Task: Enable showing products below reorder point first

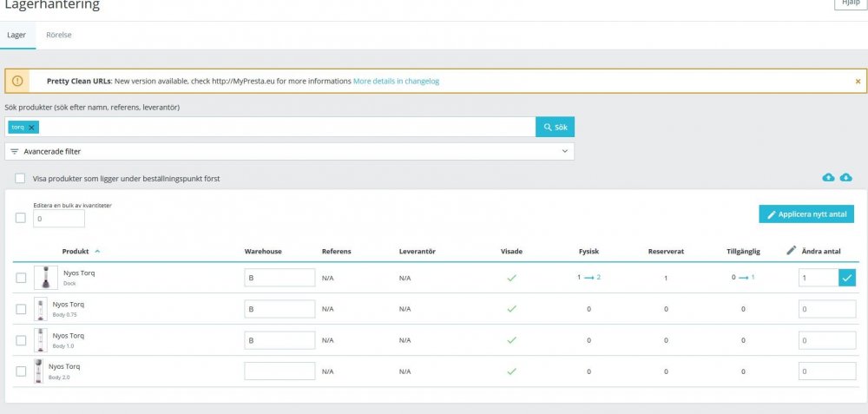Action: pyautogui.click(x=20, y=179)
